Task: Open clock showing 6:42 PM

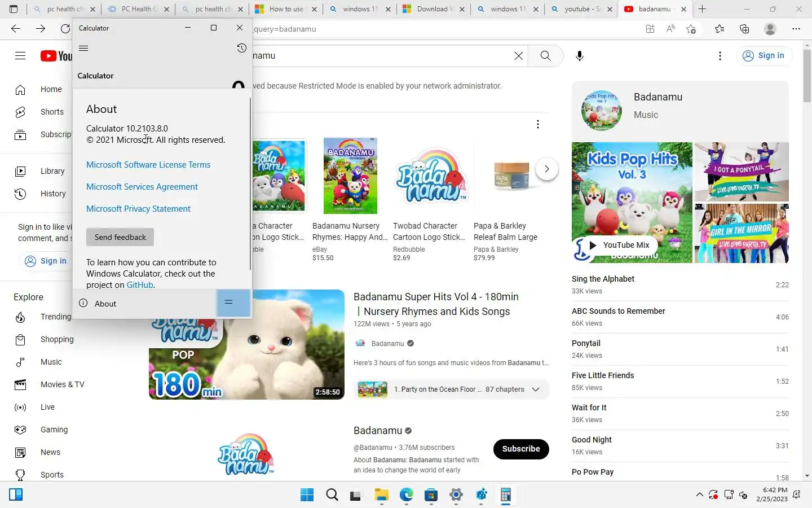Action: click(772, 495)
